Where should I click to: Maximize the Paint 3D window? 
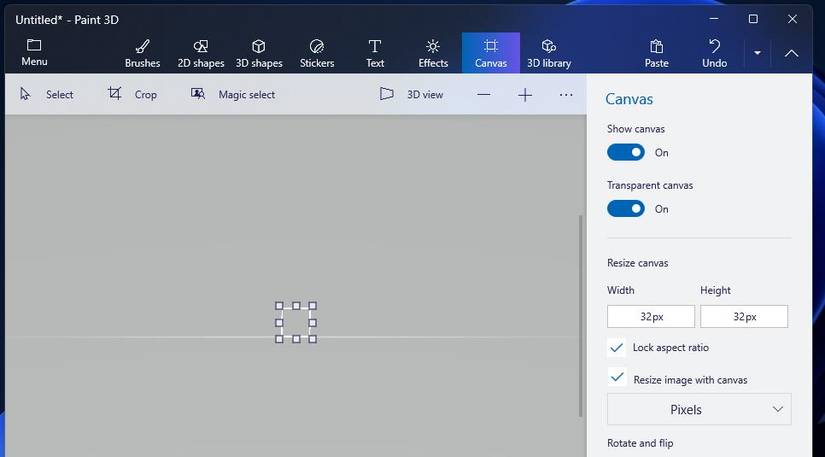[753, 19]
